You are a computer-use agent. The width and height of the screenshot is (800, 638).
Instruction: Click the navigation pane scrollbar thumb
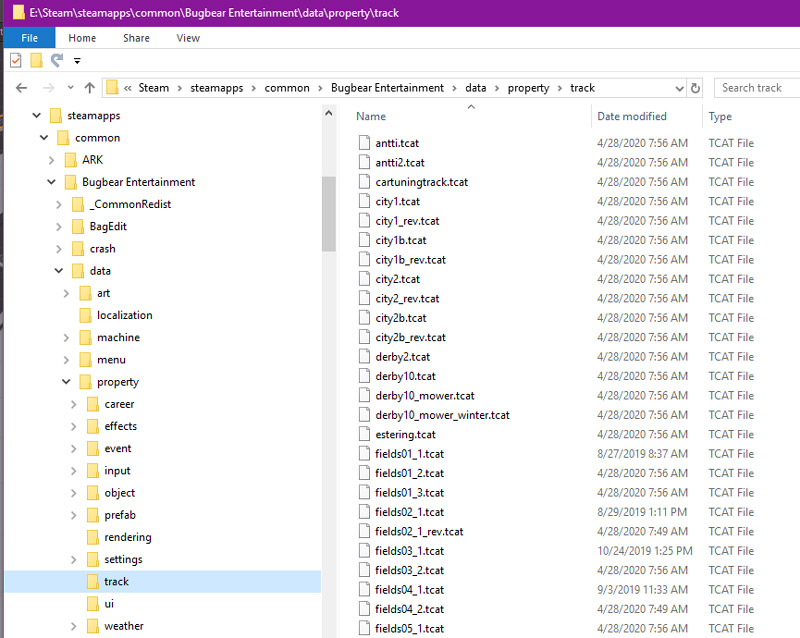coord(329,214)
